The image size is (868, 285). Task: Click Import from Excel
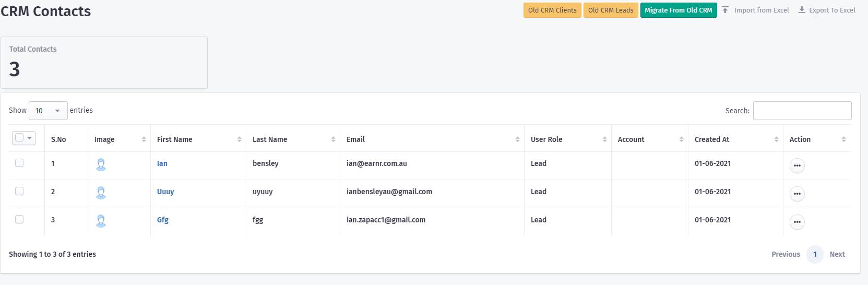click(x=755, y=10)
